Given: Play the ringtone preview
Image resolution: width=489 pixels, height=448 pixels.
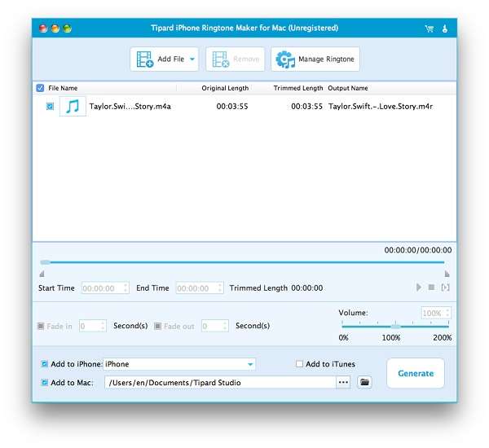Looking at the screenshot, I should pyautogui.click(x=419, y=288).
